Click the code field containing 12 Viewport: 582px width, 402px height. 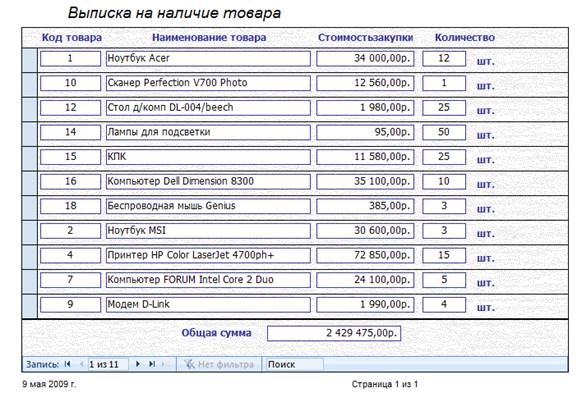click(71, 108)
